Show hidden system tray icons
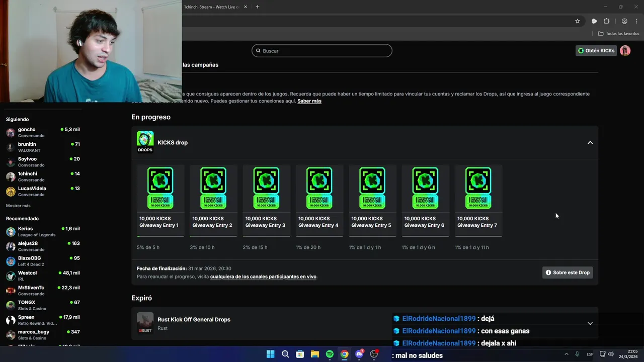Viewport: 644px width, 362px height. (x=566, y=354)
